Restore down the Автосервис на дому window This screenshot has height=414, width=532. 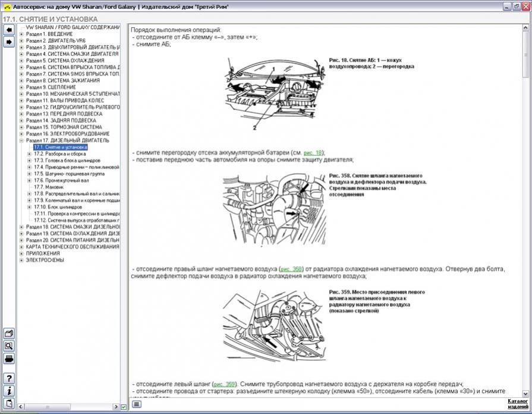pos(517,7)
